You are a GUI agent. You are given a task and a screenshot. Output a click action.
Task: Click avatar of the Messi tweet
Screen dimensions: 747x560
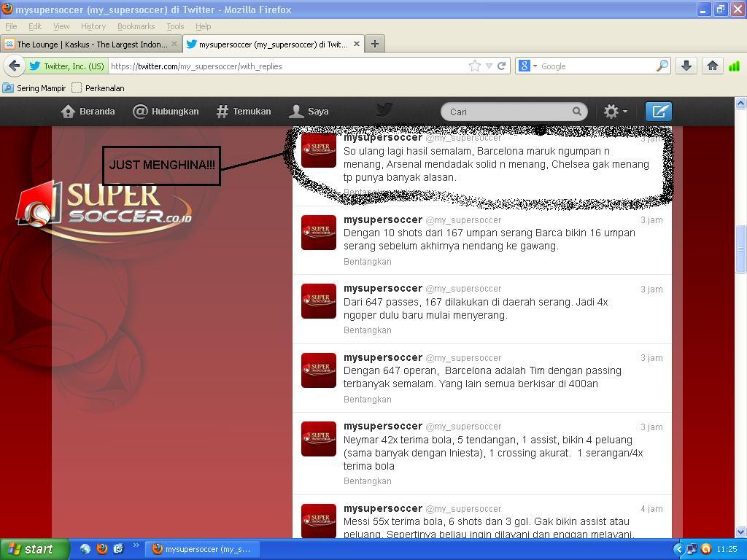click(x=319, y=521)
